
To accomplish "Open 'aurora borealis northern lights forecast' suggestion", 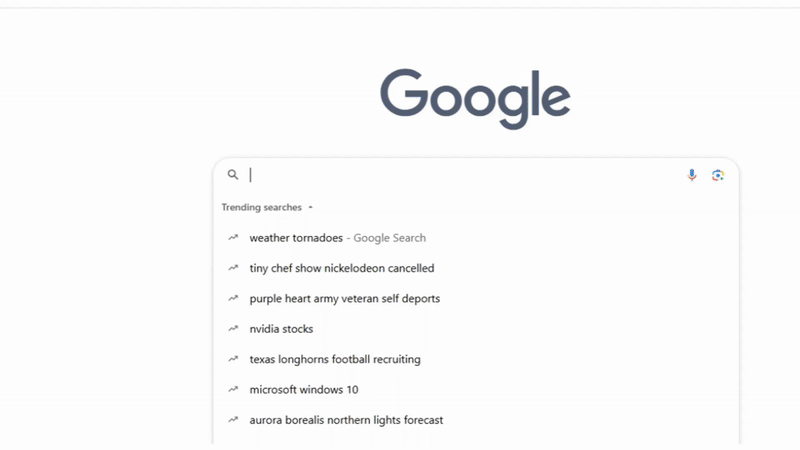I will coord(346,420).
